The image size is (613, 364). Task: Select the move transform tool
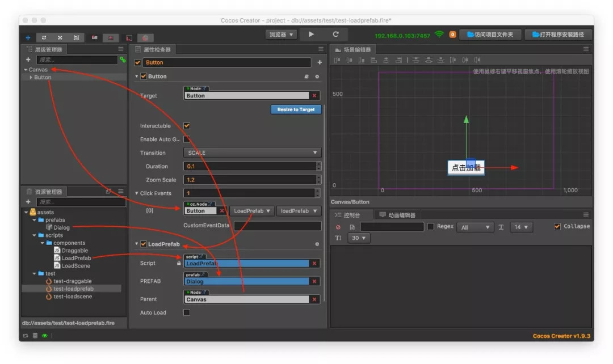(28, 37)
